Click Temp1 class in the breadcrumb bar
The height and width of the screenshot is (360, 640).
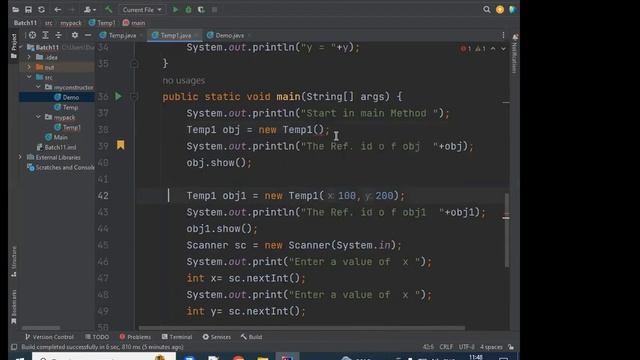pos(102,23)
